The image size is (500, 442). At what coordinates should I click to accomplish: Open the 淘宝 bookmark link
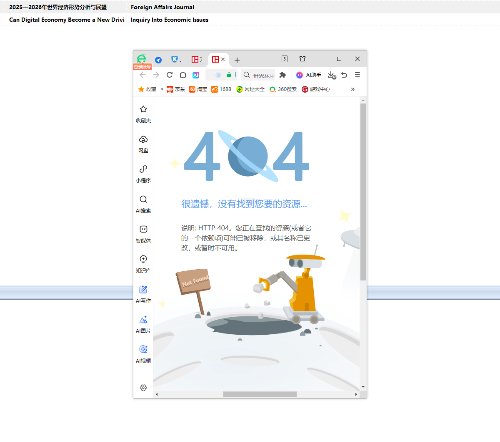tap(198, 89)
